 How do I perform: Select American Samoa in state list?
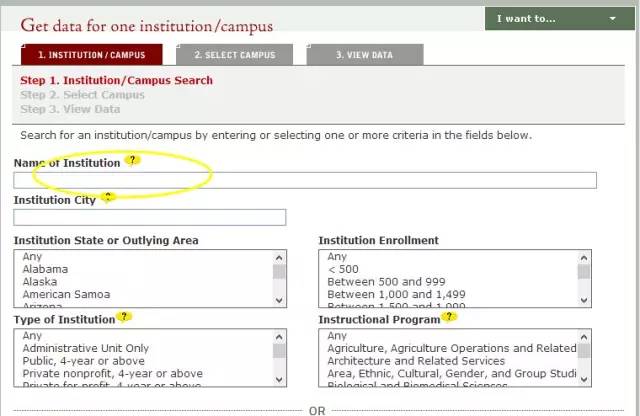66,294
